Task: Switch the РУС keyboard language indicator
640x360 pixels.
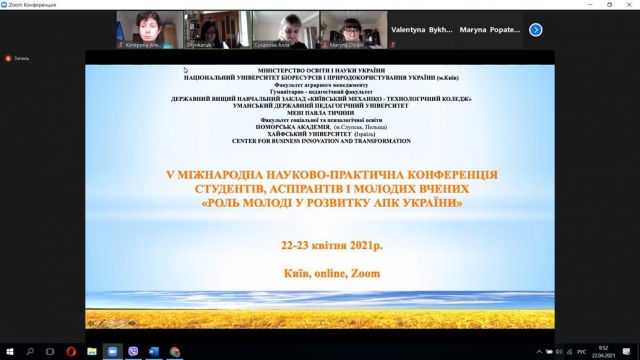Action: [581, 352]
